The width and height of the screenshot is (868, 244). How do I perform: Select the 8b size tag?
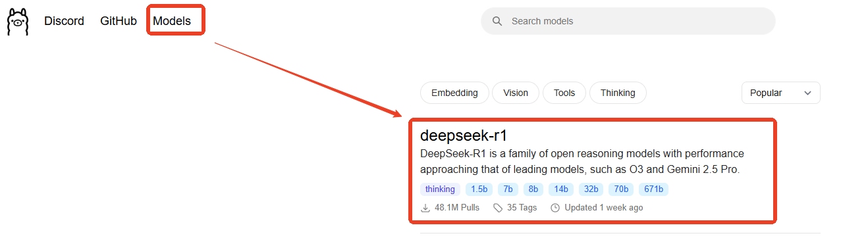tap(533, 189)
